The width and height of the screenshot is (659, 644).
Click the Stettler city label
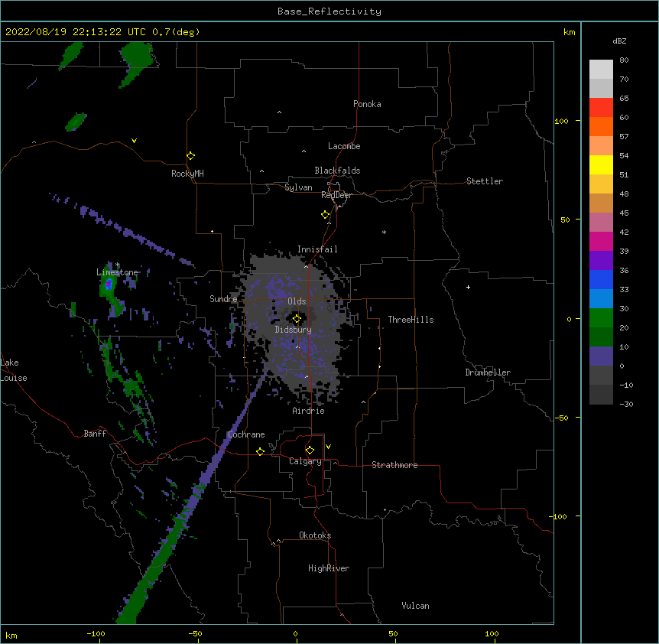click(485, 181)
